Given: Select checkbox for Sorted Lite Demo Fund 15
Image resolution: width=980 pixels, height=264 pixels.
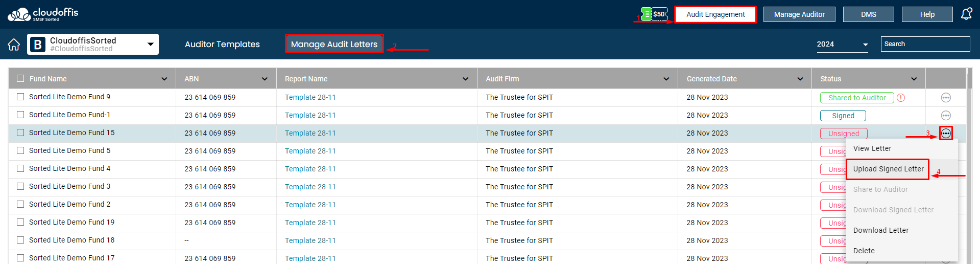Looking at the screenshot, I should point(20,133).
